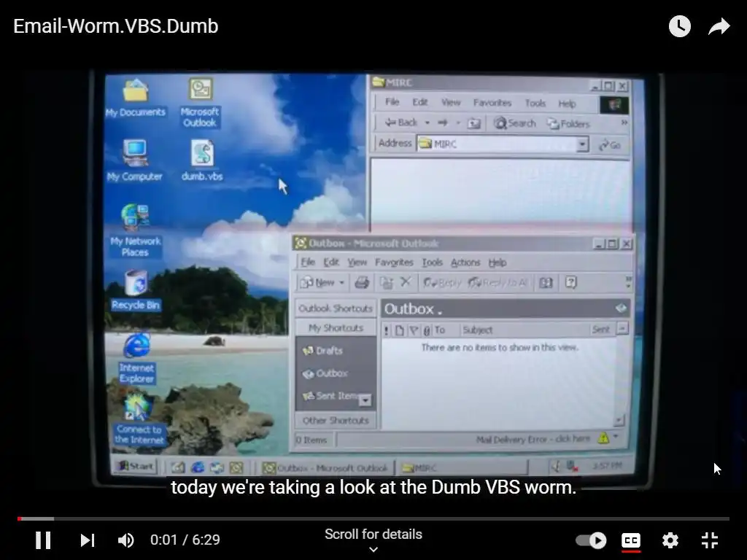Screen dimensions: 747x560
Task: Pause the video playback
Action: click(43, 540)
